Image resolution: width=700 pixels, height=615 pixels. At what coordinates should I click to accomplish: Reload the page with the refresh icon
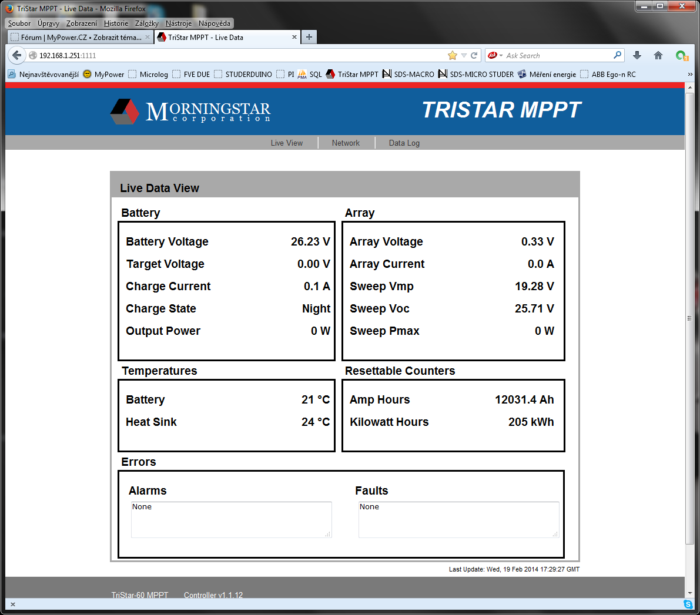[x=474, y=55]
